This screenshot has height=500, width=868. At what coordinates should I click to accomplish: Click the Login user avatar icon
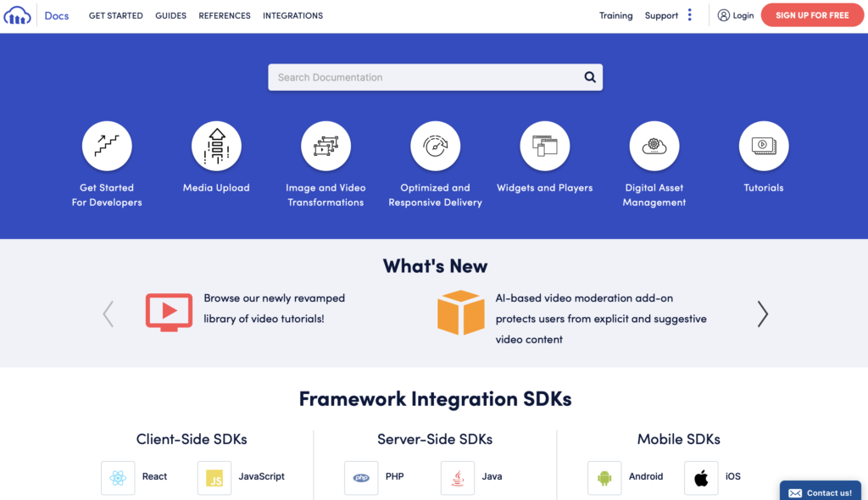pos(724,15)
